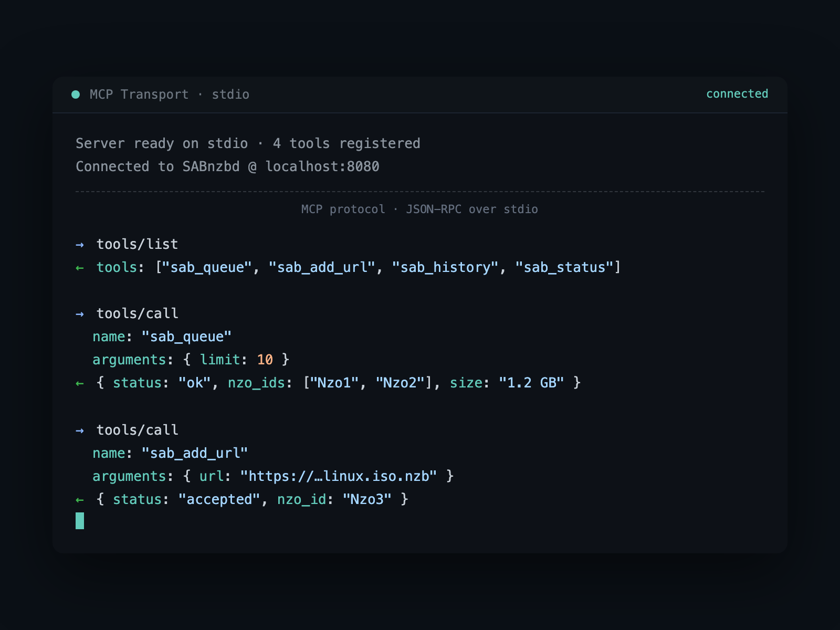840x630 pixels.
Task: Click the "https://…linux.iso.nzb" url value
Action: 339,476
